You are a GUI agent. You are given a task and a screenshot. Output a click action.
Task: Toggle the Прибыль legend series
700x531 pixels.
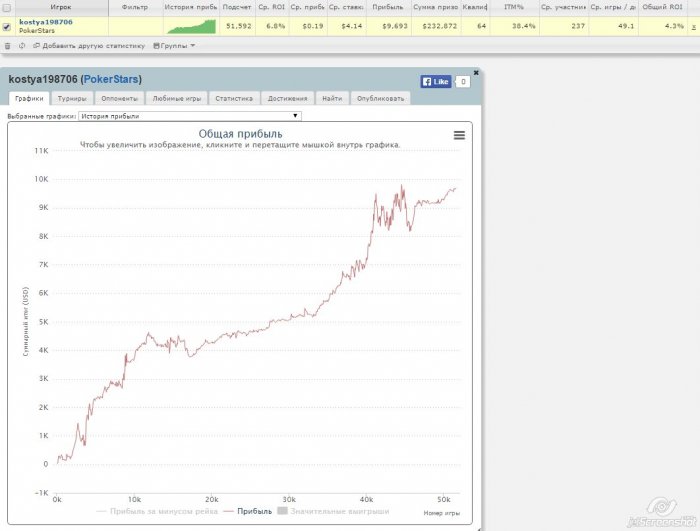point(249,511)
